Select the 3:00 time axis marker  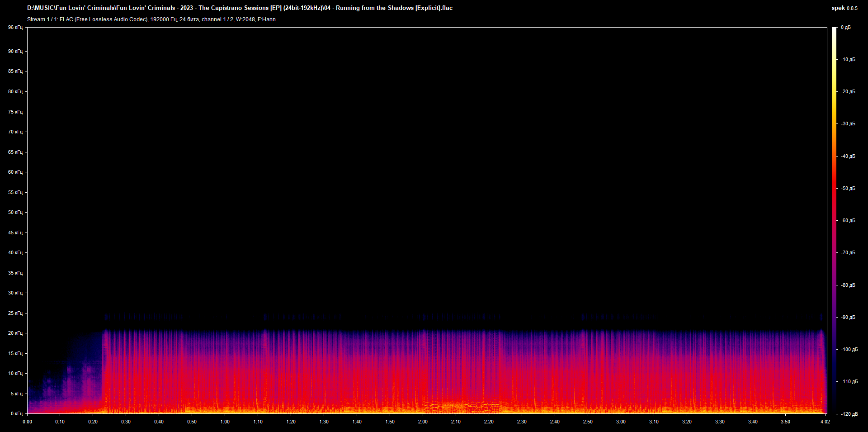tap(621, 422)
